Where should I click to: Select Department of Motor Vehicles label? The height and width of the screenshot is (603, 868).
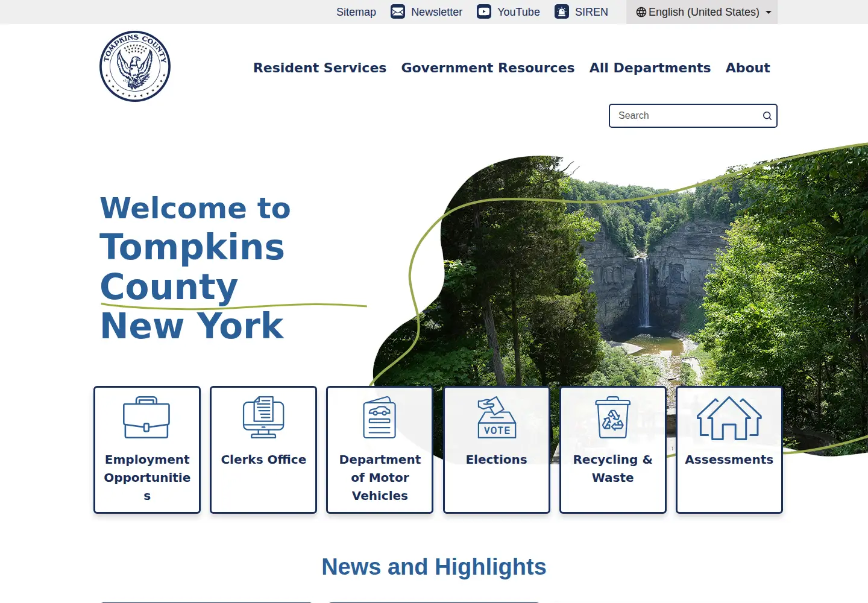tap(380, 478)
